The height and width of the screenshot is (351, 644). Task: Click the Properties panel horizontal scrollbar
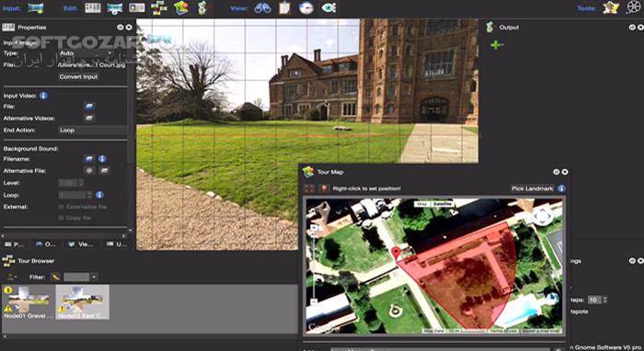[63, 236]
